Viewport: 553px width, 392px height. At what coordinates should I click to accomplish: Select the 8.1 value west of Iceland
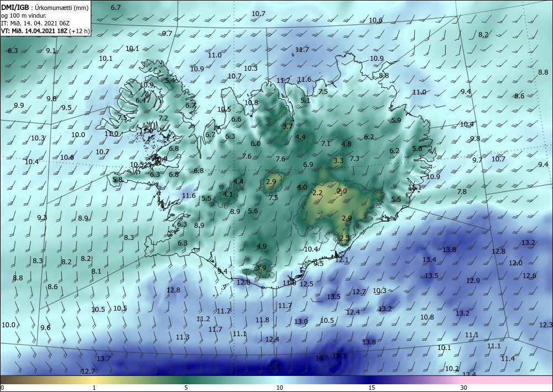(x=96, y=271)
